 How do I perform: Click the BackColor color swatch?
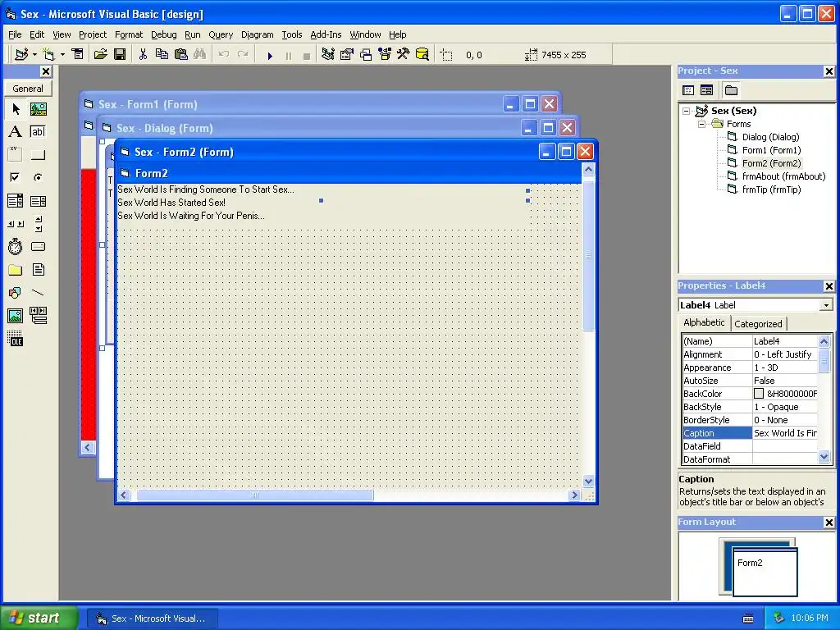click(x=759, y=394)
